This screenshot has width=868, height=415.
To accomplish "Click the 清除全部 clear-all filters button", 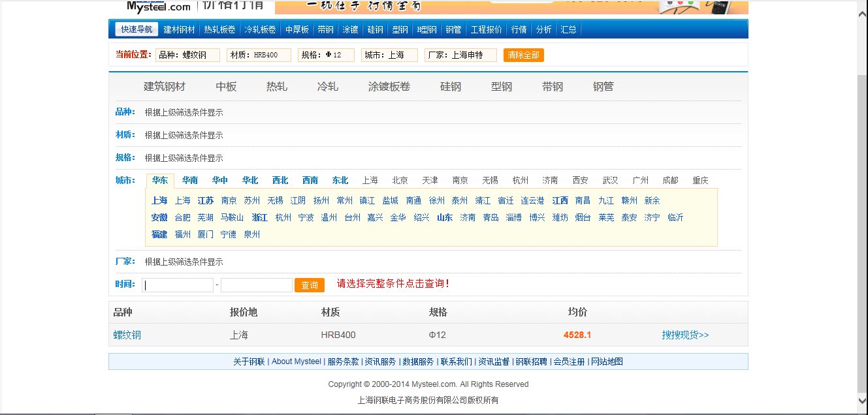I will tap(522, 55).
